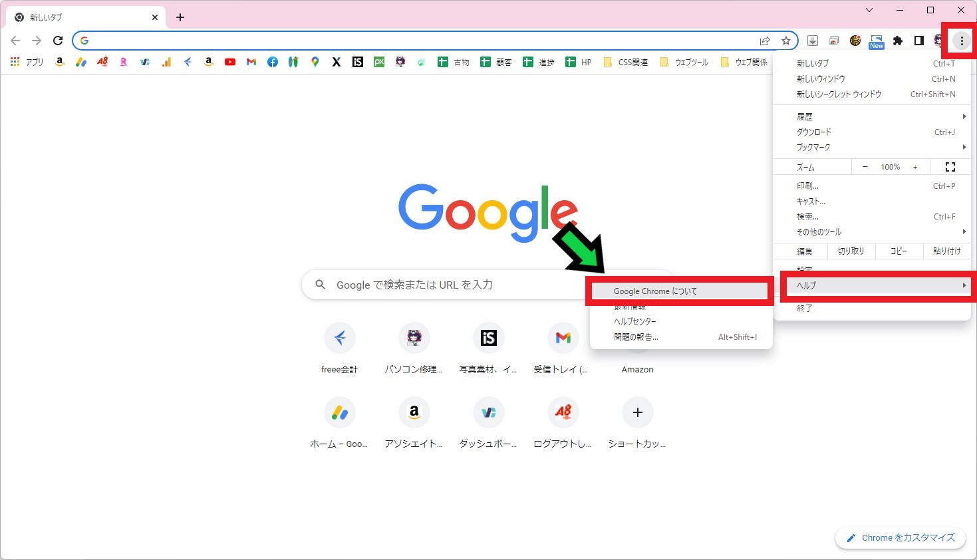977x560 pixels.
Task: Open the Gmail bookmark icon in bookmarks bar
Action: [x=251, y=62]
